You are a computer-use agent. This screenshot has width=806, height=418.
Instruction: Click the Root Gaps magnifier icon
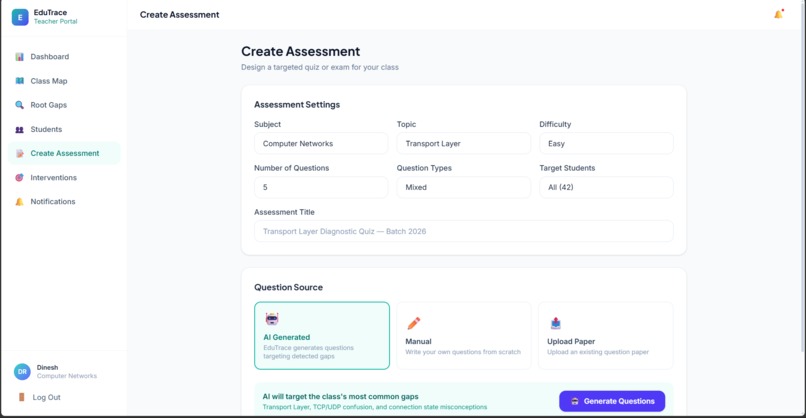coord(20,105)
